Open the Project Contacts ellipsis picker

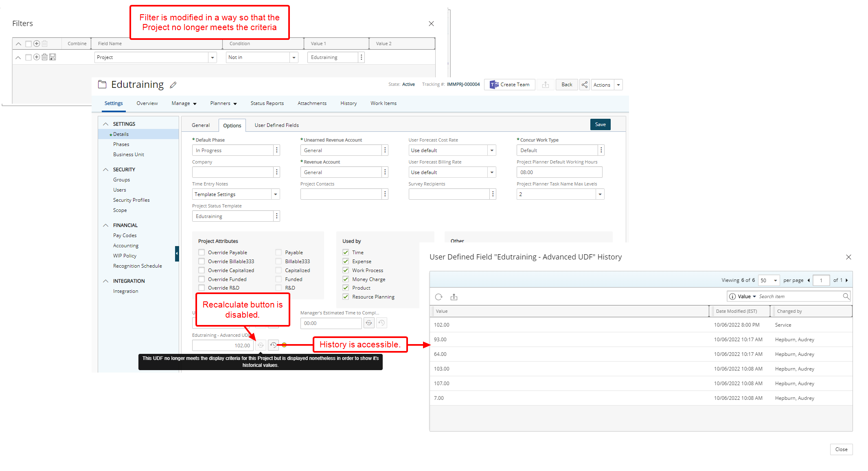(x=385, y=194)
